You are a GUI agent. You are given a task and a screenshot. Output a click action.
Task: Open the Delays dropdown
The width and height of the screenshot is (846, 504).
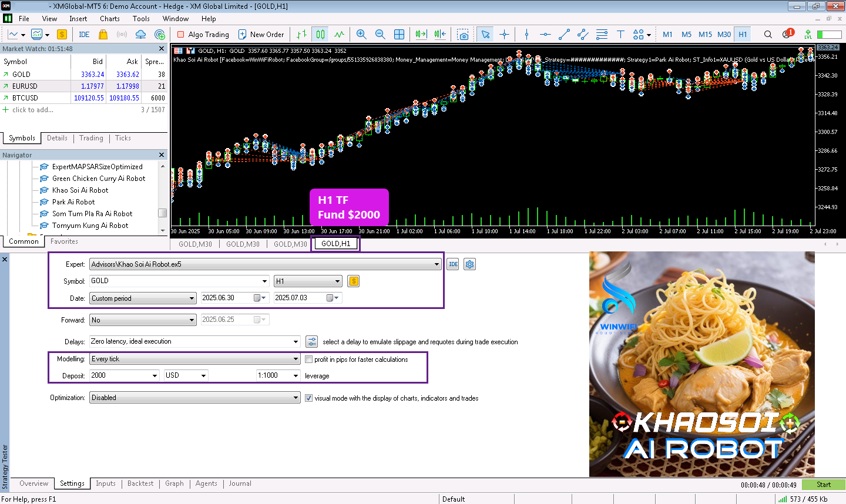click(195, 341)
